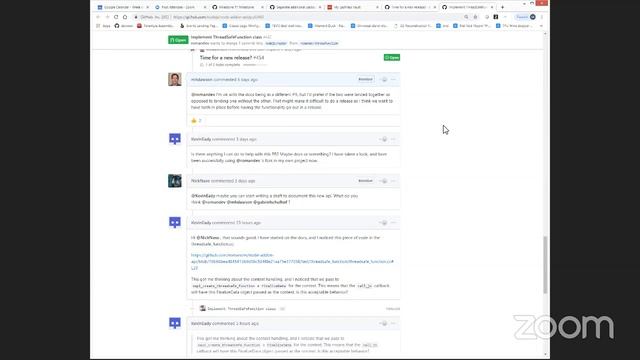Open the GitHub bookmark in bookmarks bar
Image resolution: width=640 pixels, height=360 pixels.
pyautogui.click(x=123, y=26)
